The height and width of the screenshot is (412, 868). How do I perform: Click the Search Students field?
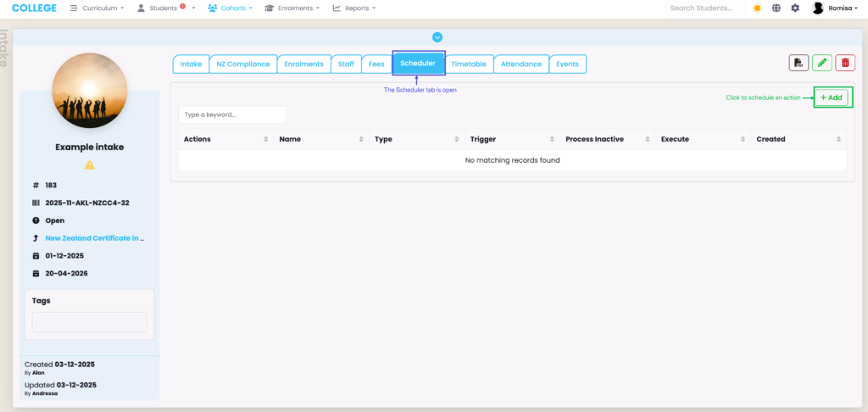[x=701, y=8]
